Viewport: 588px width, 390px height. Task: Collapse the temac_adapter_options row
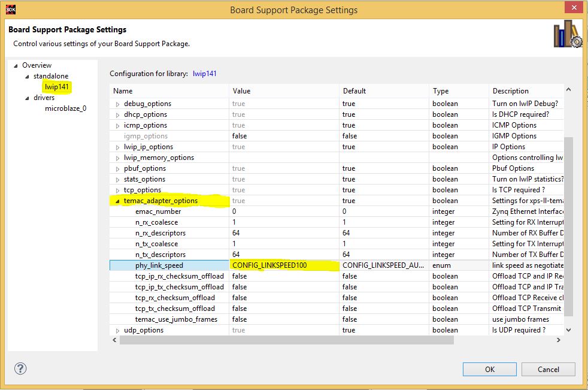point(117,201)
